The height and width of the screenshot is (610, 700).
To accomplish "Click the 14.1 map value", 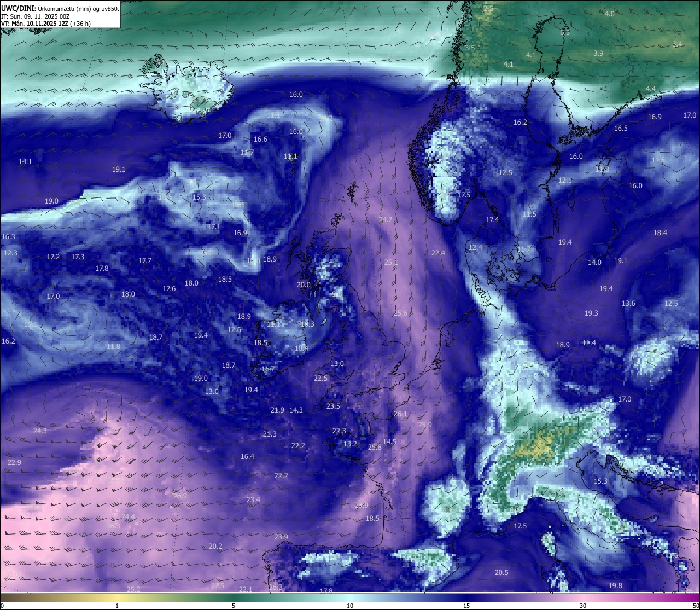I will point(25,161).
